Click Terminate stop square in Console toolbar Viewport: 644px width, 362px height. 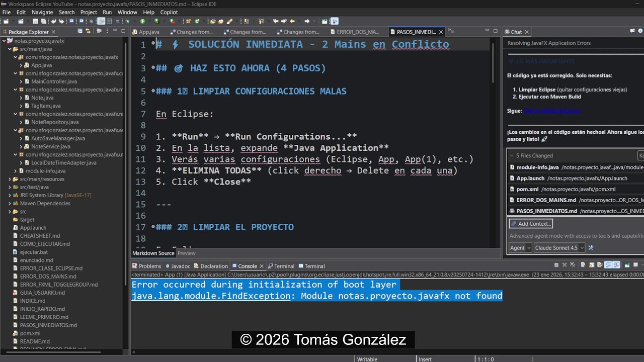tap(556, 265)
